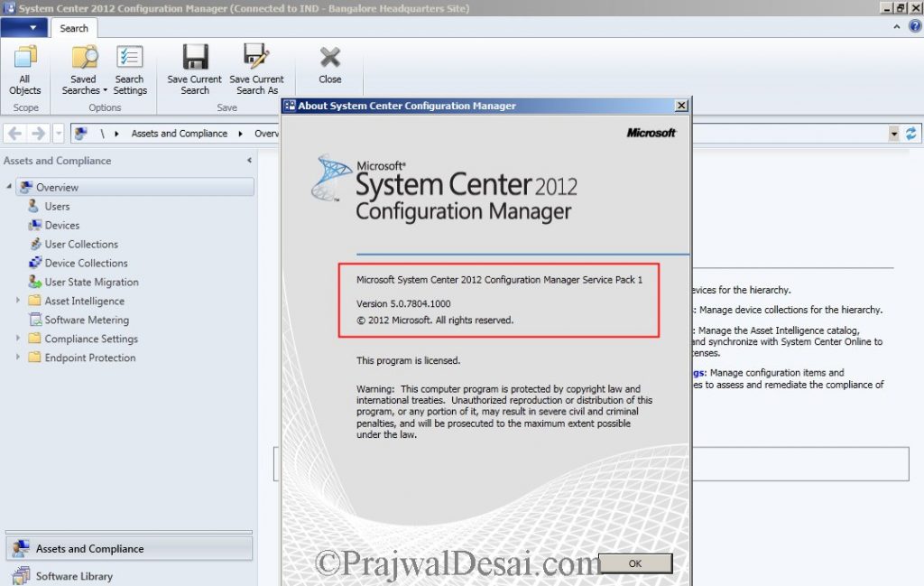The width and height of the screenshot is (924, 586).
Task: Select Users in the navigation tree
Action: coord(57,207)
